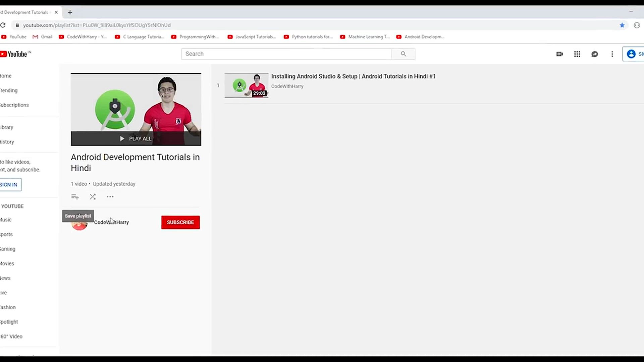The width and height of the screenshot is (644, 362).
Task: Close the Development Tutorials tab
Action: [x=56, y=12]
